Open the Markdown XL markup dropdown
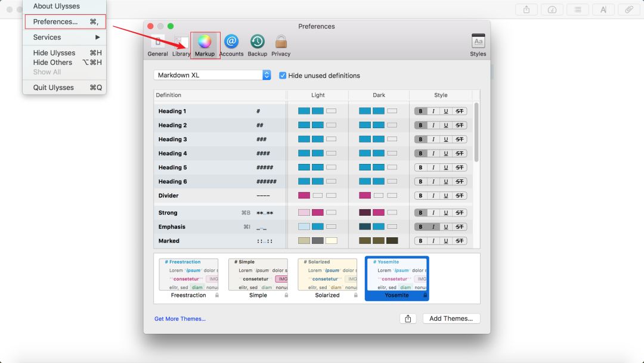Image resolution: width=644 pixels, height=363 pixels. coord(212,75)
